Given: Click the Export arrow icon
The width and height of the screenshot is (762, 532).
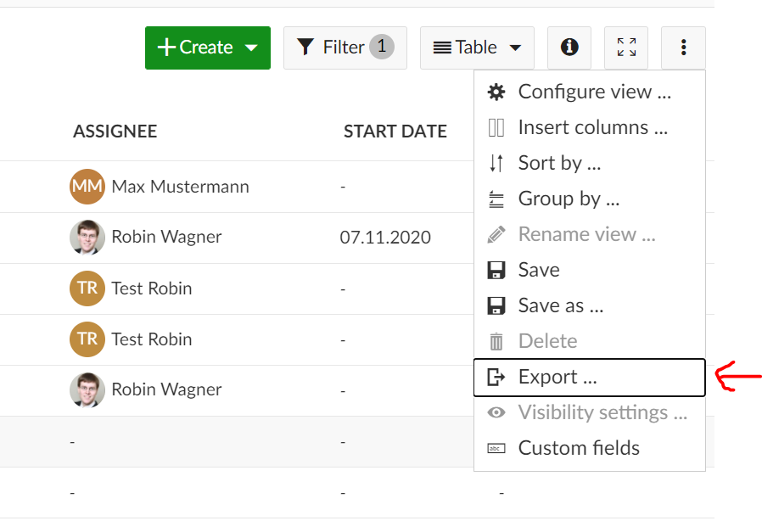Looking at the screenshot, I should tap(496, 378).
